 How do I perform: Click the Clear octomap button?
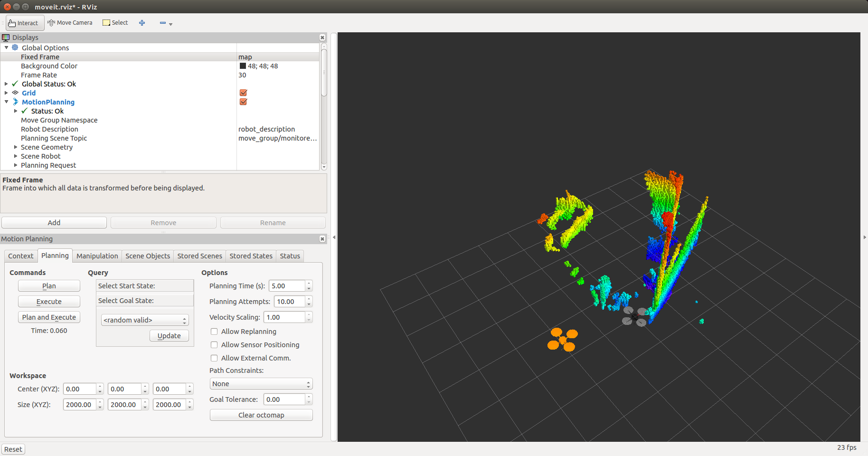click(261, 415)
